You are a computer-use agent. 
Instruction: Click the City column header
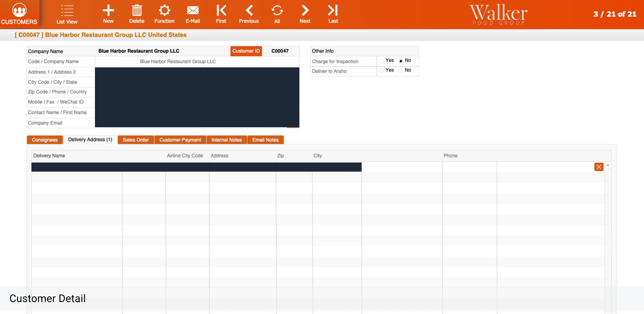point(318,156)
